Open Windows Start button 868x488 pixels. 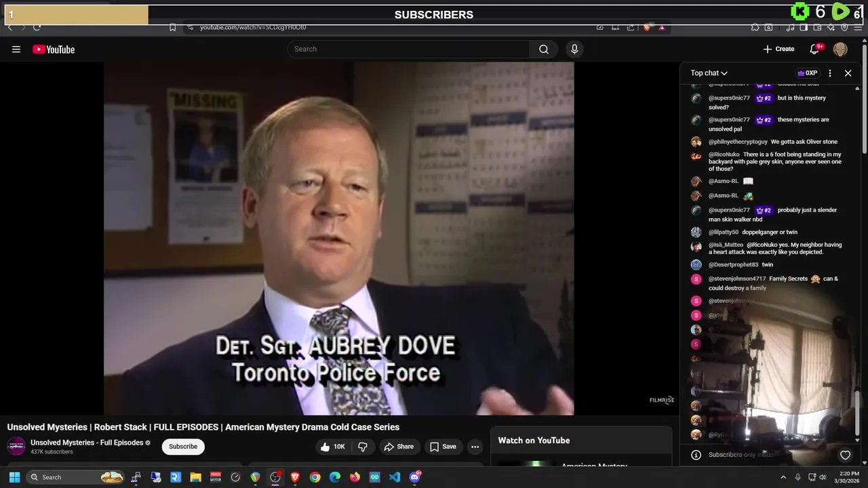tap(14, 477)
